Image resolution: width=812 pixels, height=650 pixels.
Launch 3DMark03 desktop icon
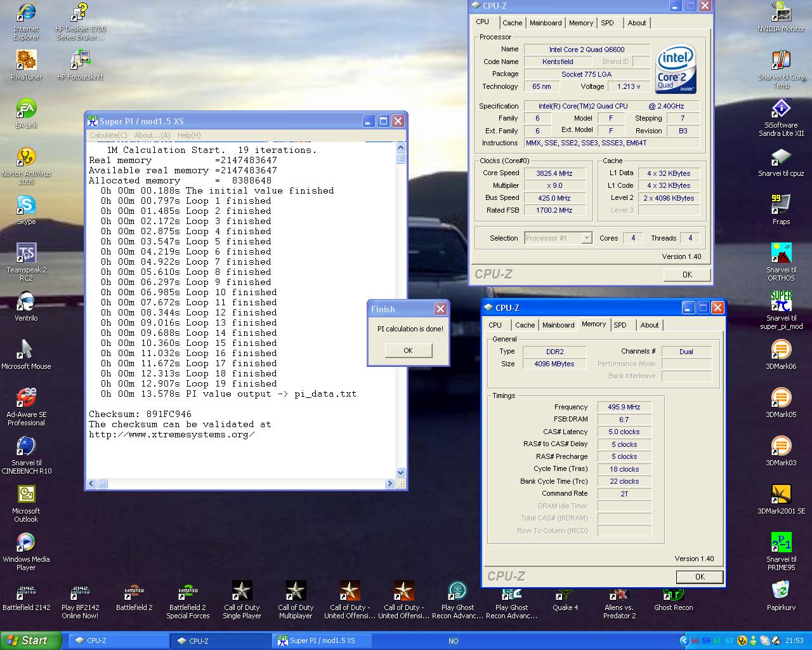781,451
